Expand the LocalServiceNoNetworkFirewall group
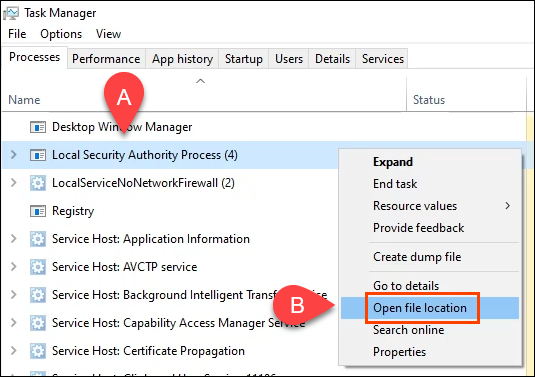 click(x=14, y=183)
